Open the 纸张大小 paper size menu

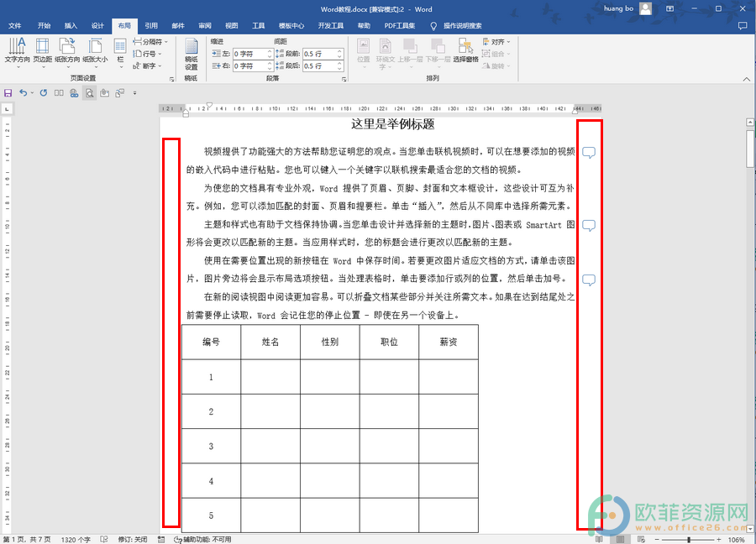95,52
